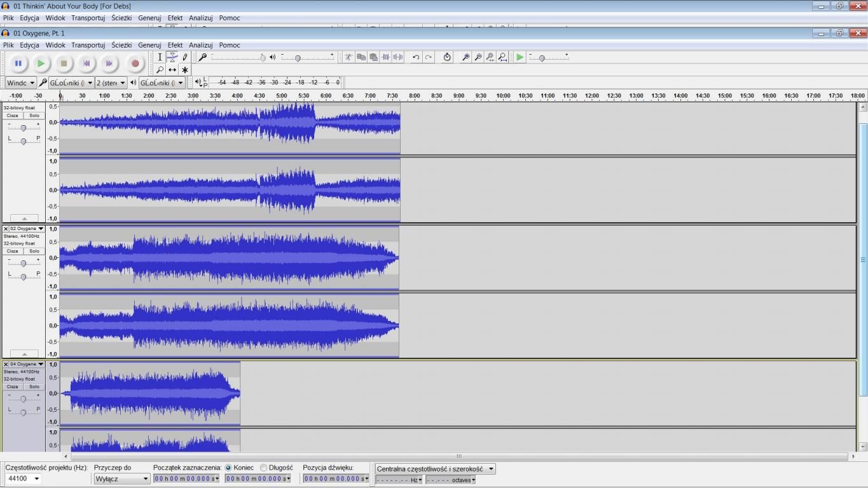
Task: Select the Zoom magnifier tool
Action: click(160, 70)
